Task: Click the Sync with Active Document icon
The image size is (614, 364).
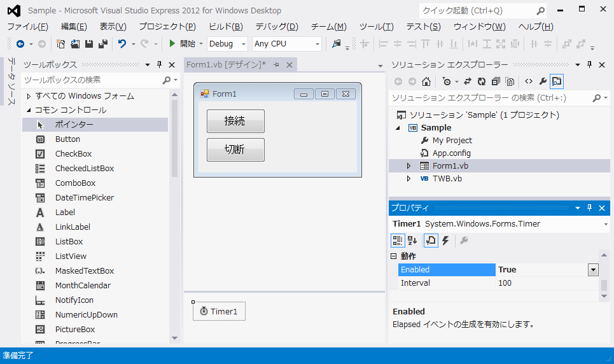Action: pyautogui.click(x=467, y=81)
